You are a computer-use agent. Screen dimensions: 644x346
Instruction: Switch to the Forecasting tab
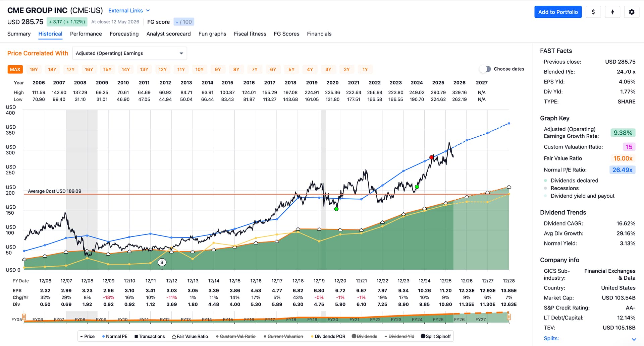pos(124,34)
